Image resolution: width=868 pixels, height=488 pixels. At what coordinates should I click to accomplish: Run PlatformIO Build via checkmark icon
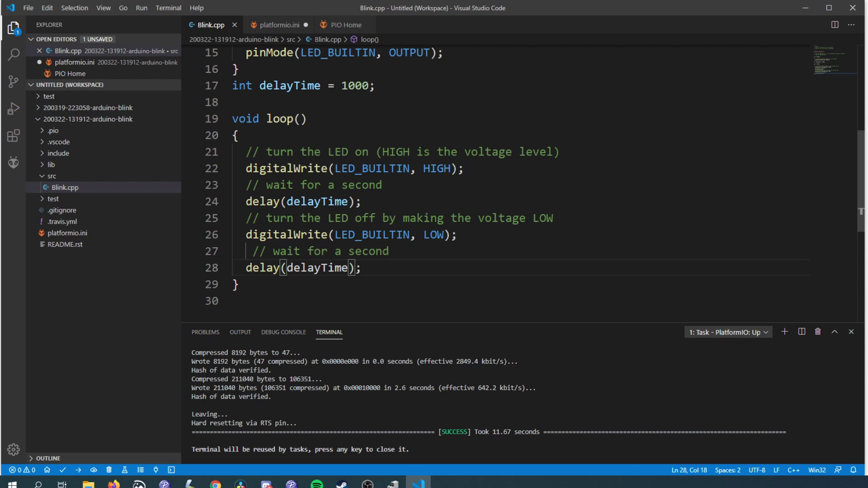(x=63, y=470)
